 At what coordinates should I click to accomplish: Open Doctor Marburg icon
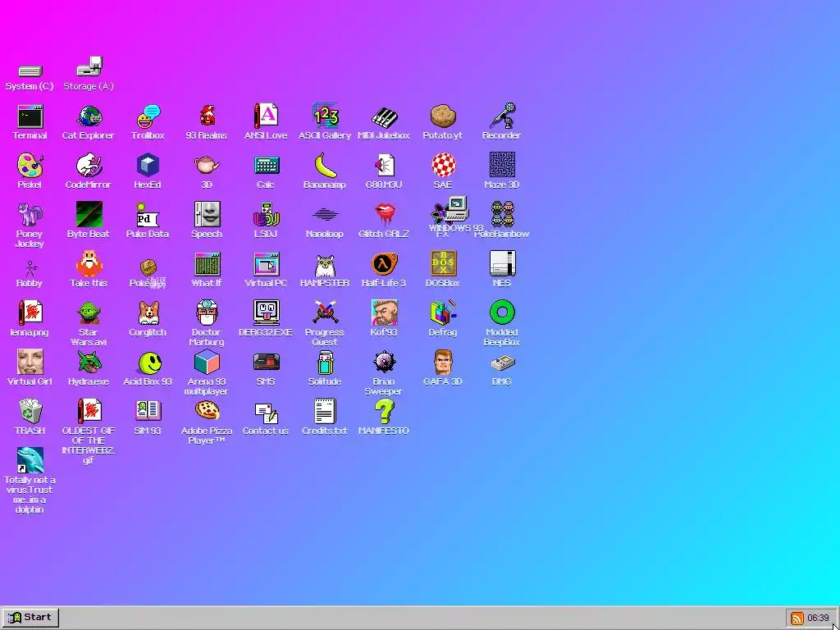coord(207,313)
